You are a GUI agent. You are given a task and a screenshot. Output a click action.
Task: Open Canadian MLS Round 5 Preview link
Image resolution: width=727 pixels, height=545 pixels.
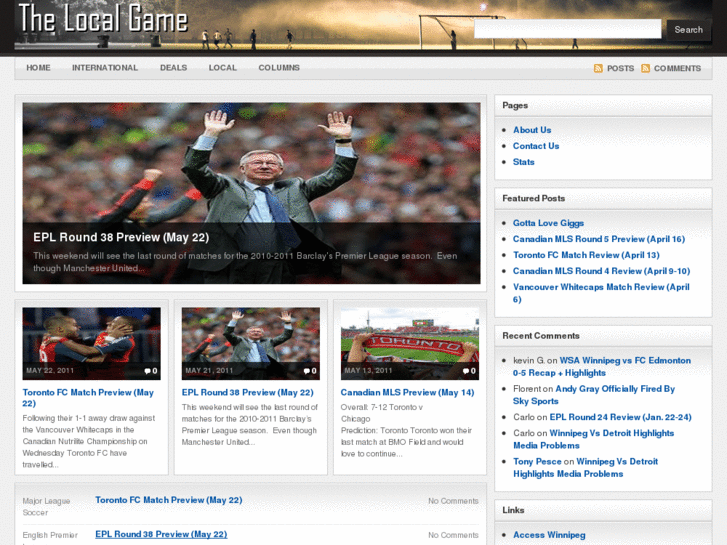pyautogui.click(x=599, y=239)
